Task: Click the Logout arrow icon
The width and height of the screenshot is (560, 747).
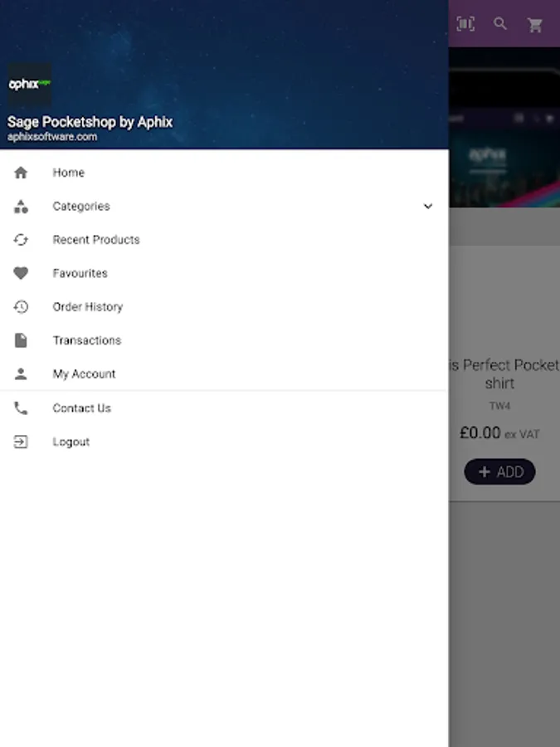Action: tap(21, 442)
